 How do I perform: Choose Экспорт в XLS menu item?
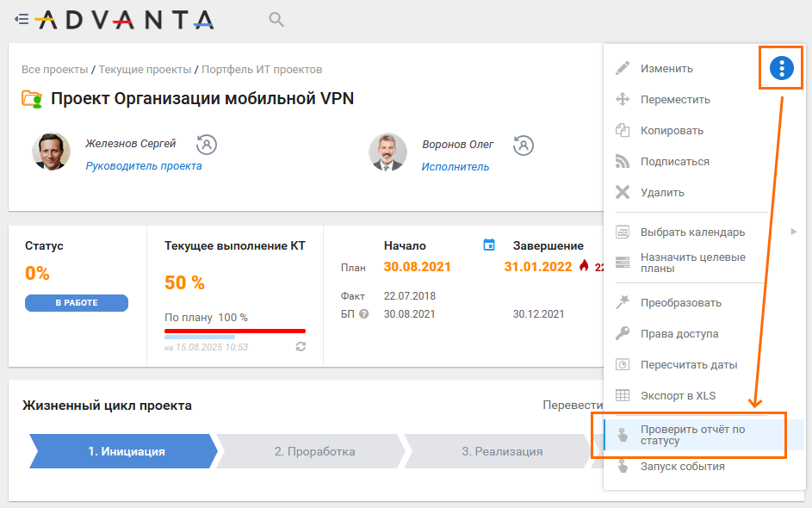678,396
